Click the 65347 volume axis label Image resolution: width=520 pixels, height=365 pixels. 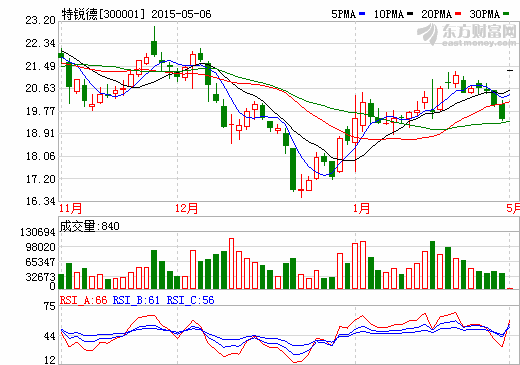(x=40, y=262)
